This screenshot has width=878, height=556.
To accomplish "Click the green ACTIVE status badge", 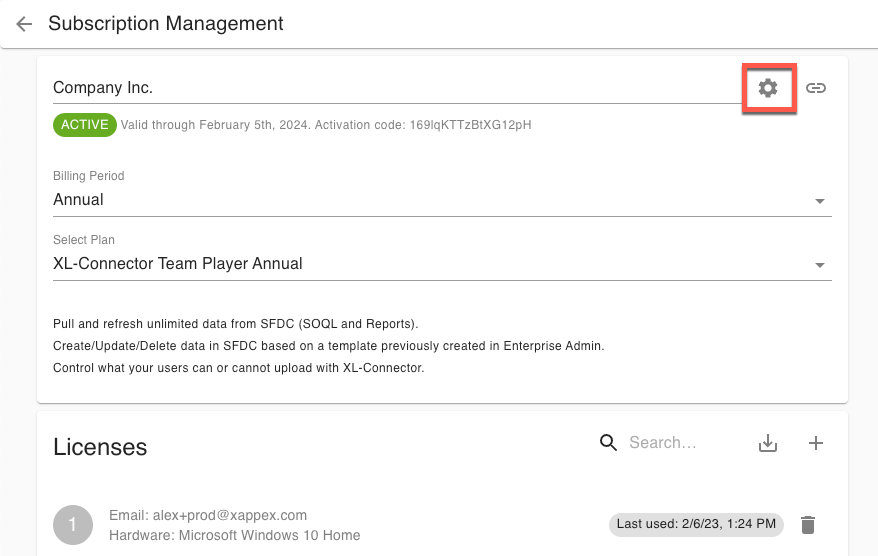I will coord(85,125).
